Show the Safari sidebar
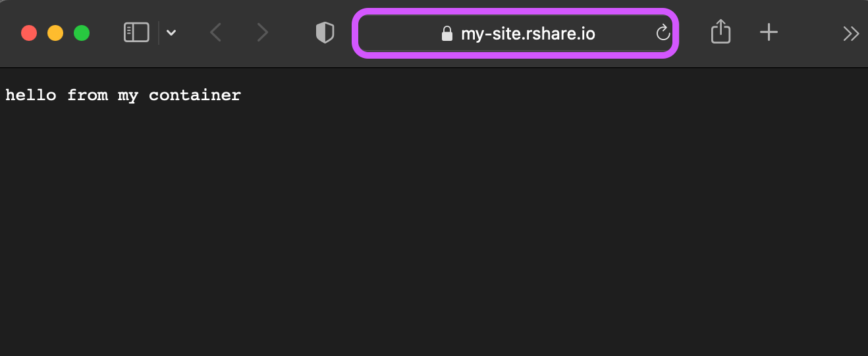This screenshot has height=356, width=868. tap(136, 32)
